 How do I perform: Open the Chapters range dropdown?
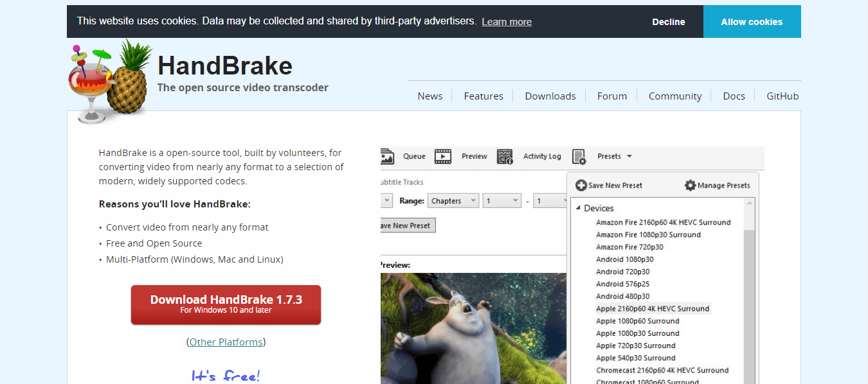coord(453,201)
